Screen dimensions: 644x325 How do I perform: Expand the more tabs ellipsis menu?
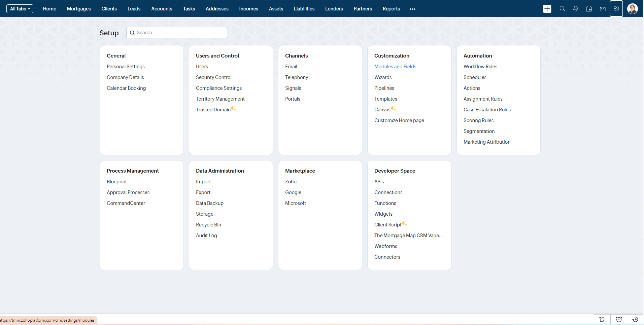(x=412, y=9)
